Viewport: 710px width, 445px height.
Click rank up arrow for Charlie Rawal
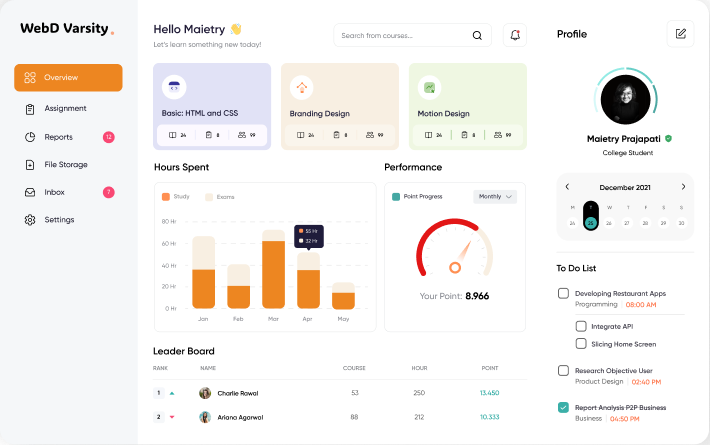[172, 393]
